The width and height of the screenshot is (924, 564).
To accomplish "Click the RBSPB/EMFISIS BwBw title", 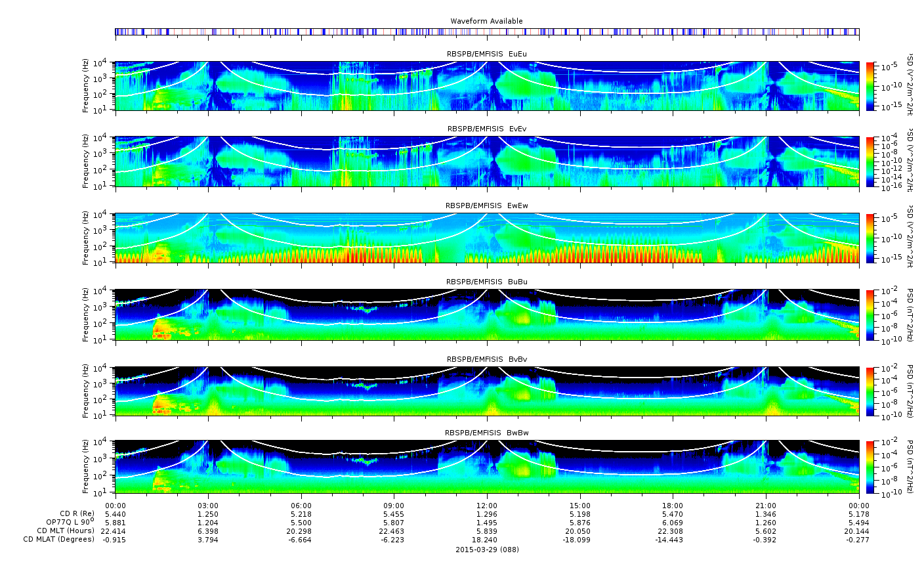I will [487, 433].
